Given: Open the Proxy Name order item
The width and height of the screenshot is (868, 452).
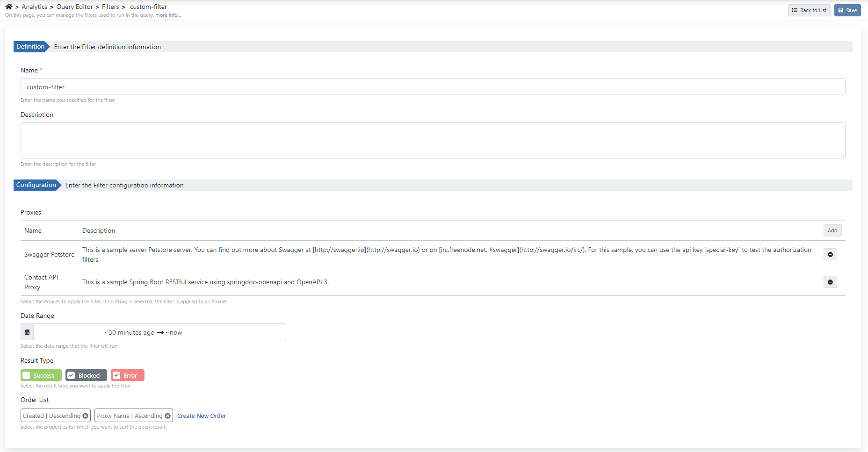Looking at the screenshot, I should pyautogui.click(x=129, y=416).
